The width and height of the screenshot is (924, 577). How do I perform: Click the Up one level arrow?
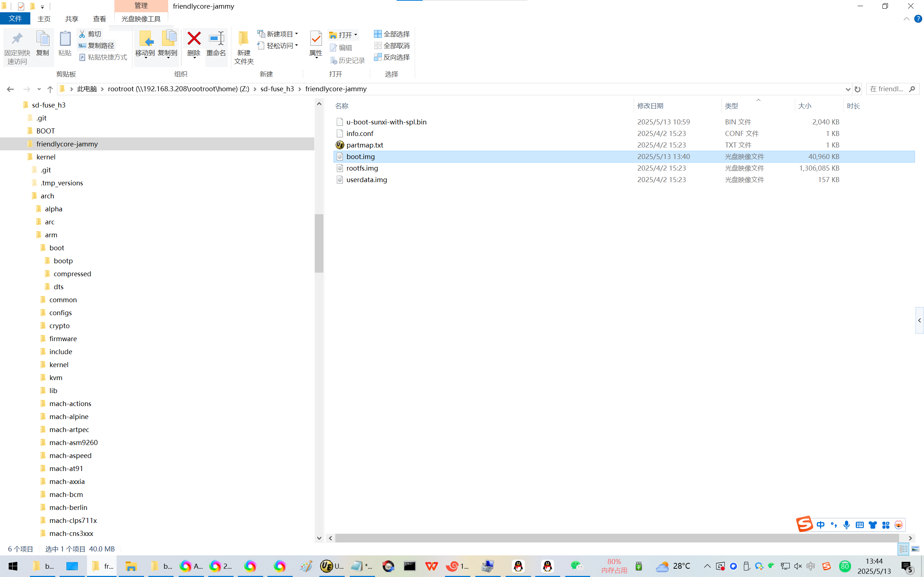coord(50,89)
